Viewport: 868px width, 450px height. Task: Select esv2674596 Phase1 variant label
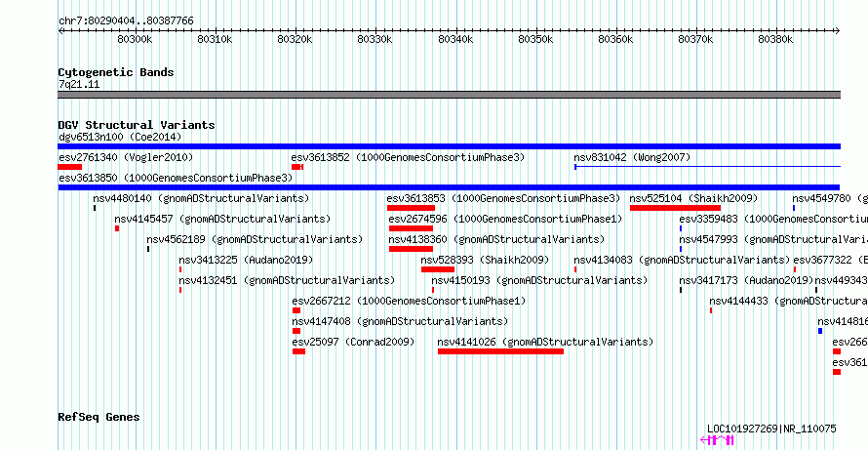pos(505,219)
